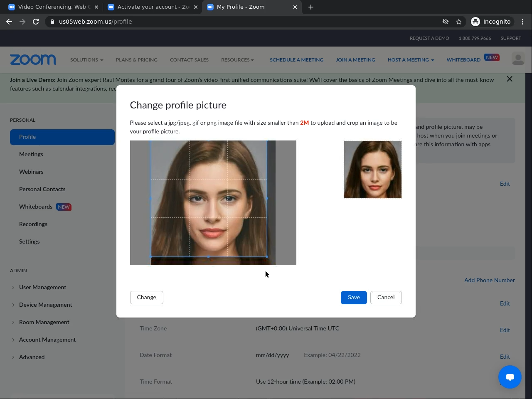Open the chat support bubble
532x399 pixels.
tap(510, 377)
